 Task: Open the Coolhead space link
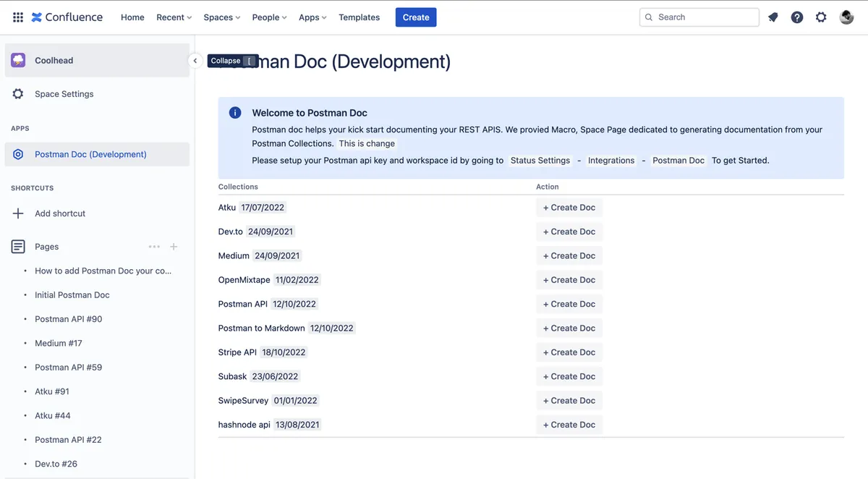[x=97, y=60]
